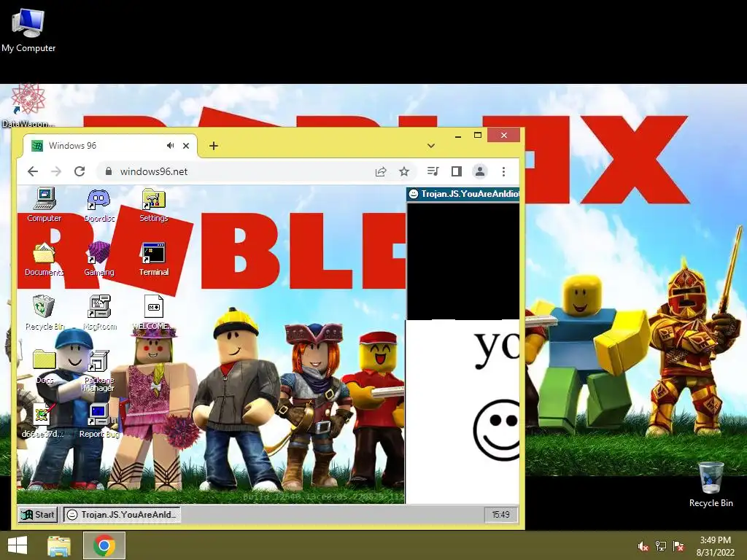Open the Windows 96 Start menu
Viewport: 747px width, 560px height.
[38, 514]
